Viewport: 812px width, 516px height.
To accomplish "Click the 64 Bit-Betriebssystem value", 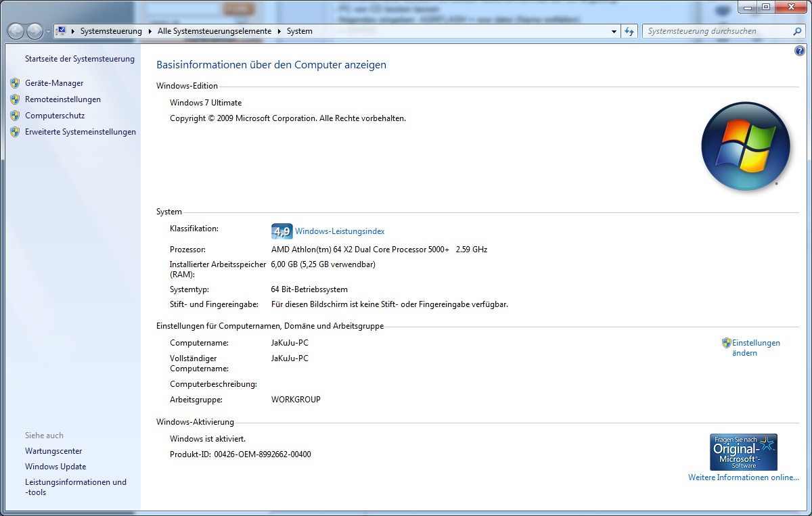I will (x=309, y=289).
